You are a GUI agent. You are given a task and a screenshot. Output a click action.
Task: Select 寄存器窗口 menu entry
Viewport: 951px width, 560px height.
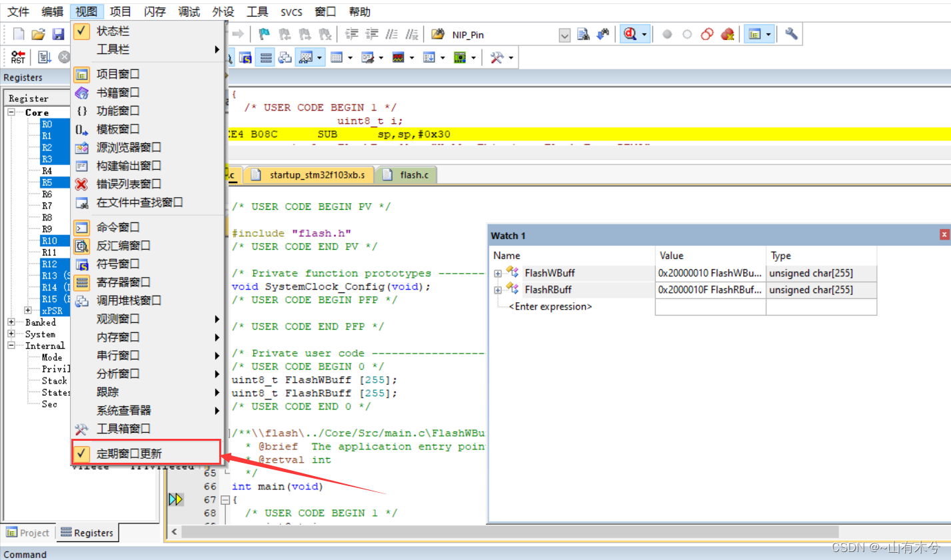[147, 282]
